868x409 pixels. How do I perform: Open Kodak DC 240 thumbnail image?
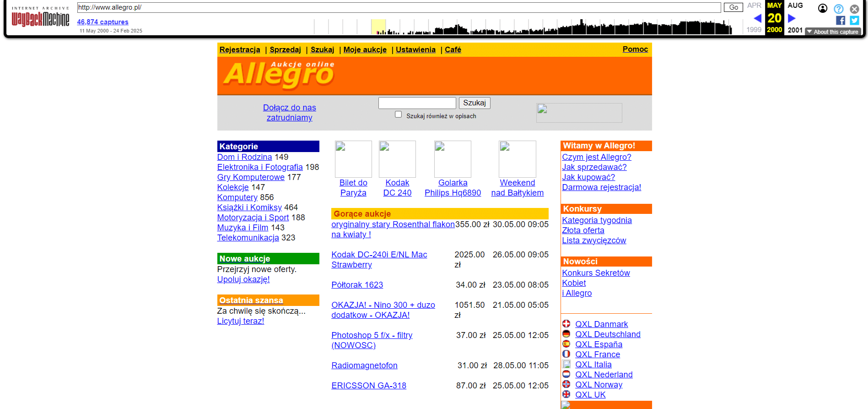pos(397,159)
